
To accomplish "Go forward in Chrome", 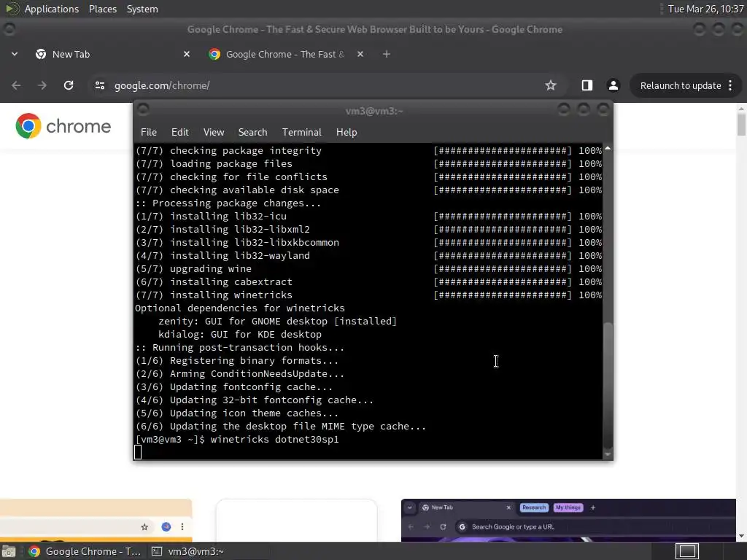I will [x=42, y=85].
